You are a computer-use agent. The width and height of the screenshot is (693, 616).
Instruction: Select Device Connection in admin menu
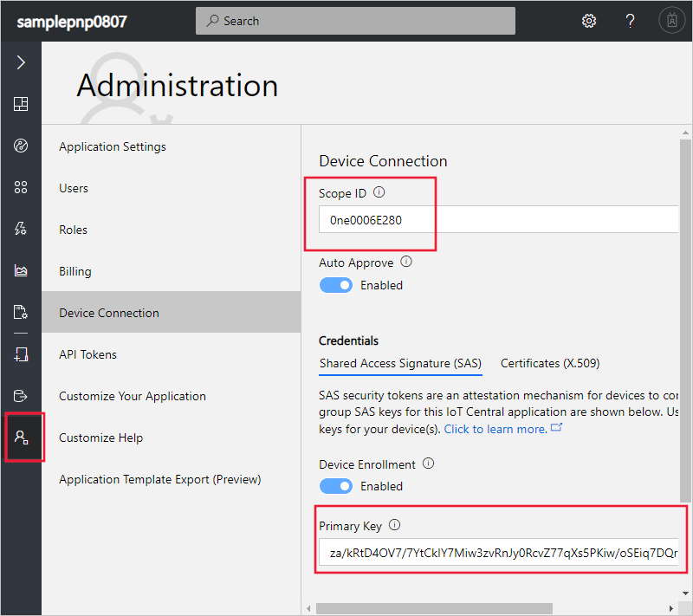point(171,312)
